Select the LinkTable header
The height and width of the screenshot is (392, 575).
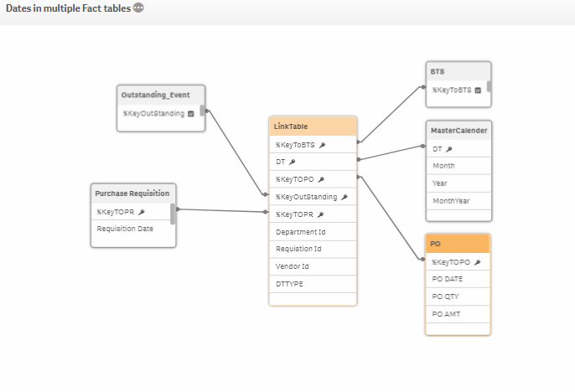(x=313, y=126)
